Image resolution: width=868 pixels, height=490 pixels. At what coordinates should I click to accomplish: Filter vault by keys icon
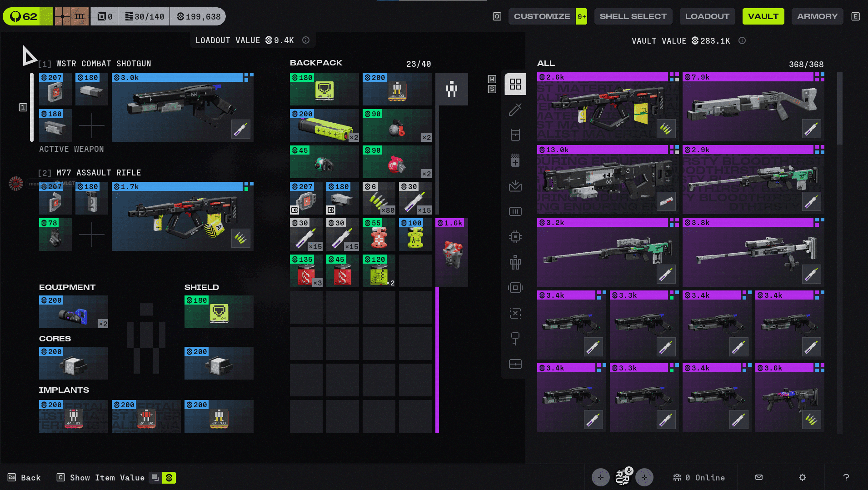[x=515, y=339]
